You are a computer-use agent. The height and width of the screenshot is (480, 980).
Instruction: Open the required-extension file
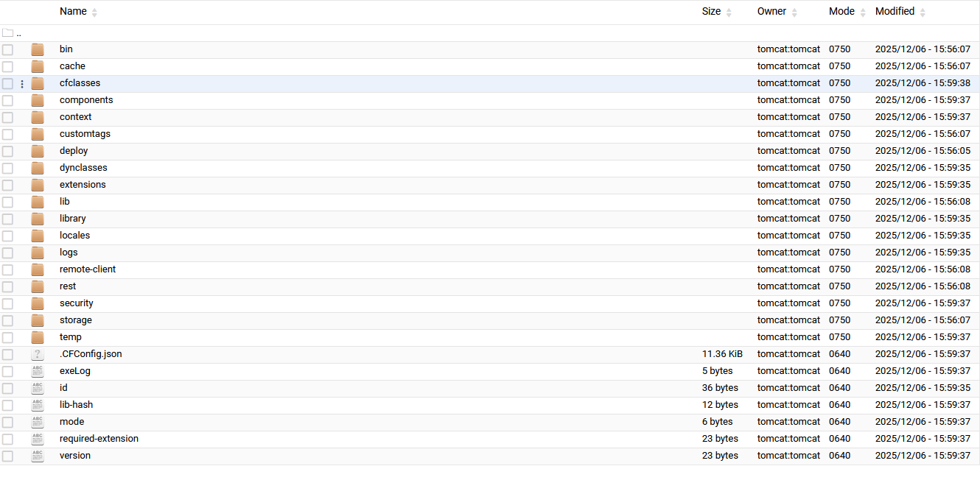pyautogui.click(x=99, y=439)
